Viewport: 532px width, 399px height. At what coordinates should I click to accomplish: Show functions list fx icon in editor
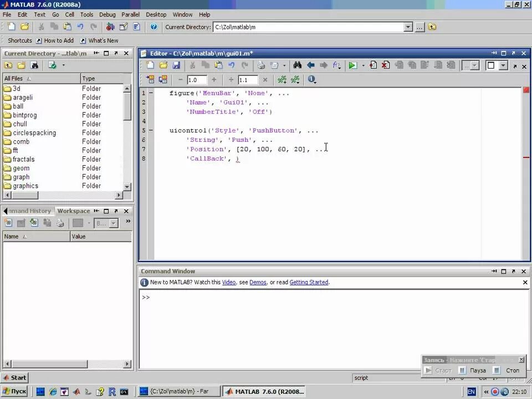coord(336,65)
